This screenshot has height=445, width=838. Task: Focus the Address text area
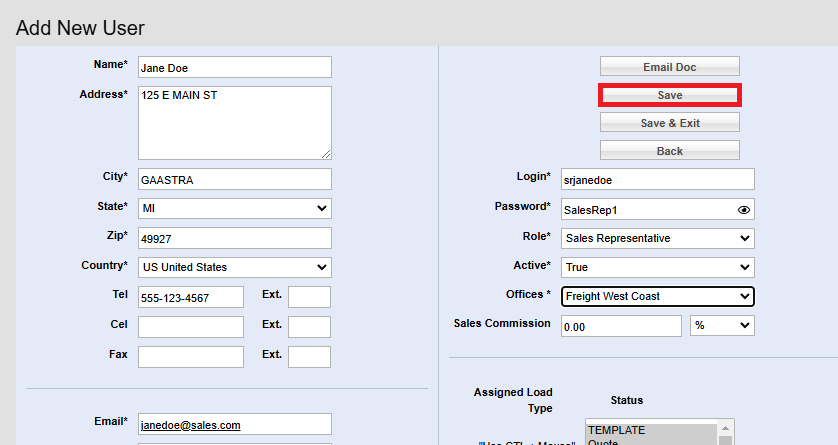pos(234,122)
